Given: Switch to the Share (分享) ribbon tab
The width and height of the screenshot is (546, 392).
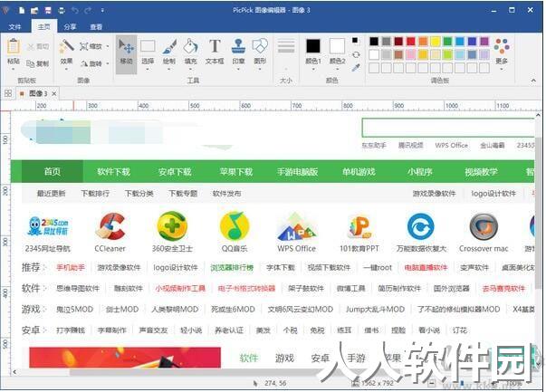Looking at the screenshot, I should pos(70,27).
